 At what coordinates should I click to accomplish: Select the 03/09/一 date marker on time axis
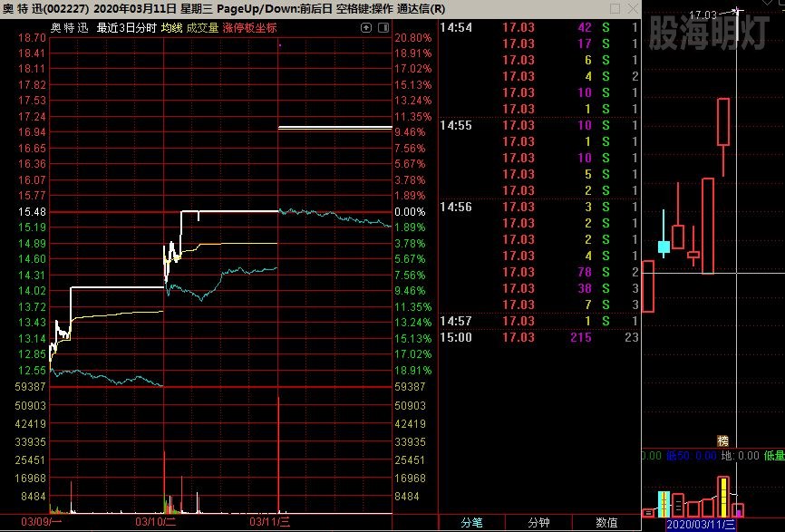click(42, 523)
